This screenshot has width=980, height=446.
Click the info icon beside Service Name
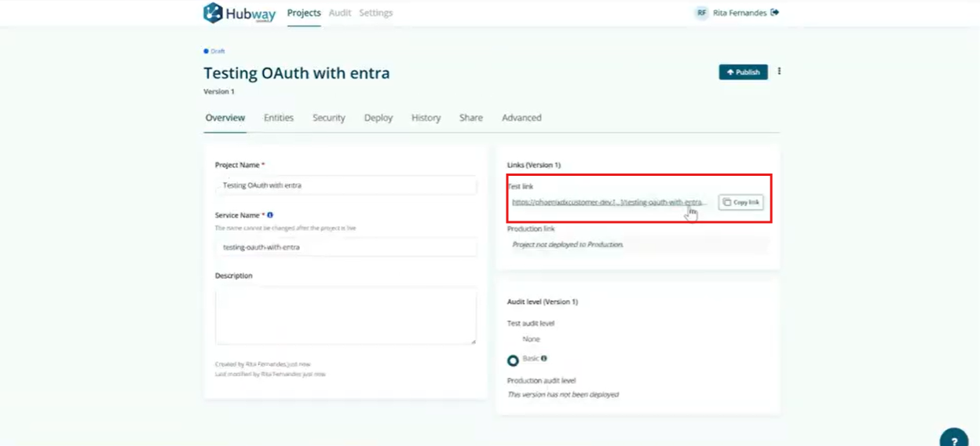pyautogui.click(x=270, y=214)
